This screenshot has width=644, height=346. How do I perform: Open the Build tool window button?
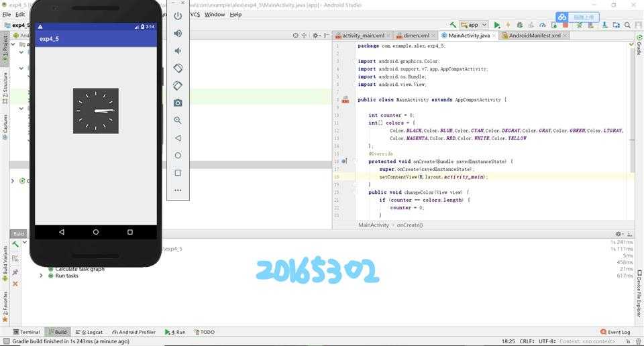pyautogui.click(x=57, y=332)
